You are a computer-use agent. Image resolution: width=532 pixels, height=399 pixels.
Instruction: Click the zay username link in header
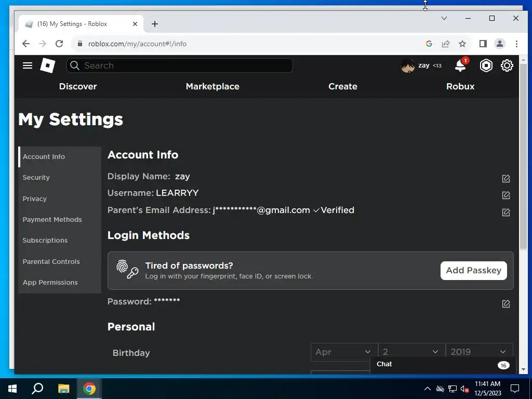coord(424,65)
